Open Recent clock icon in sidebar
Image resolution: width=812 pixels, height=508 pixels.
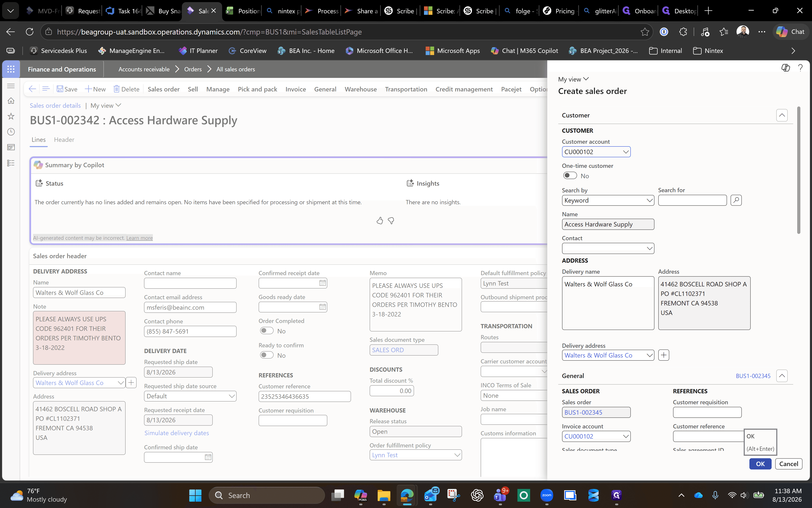pos(11,132)
